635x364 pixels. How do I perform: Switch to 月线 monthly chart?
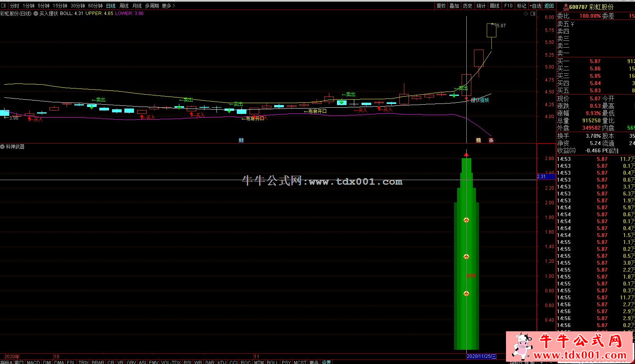coord(137,6)
